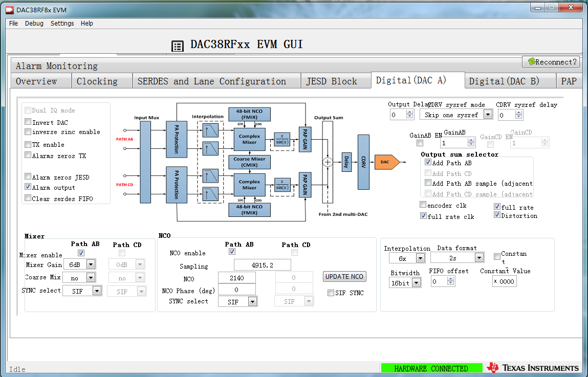Image resolution: width=588 pixels, height=377 pixels.
Task: Toggle Alarms zeros TX checkbox
Action: [28, 155]
